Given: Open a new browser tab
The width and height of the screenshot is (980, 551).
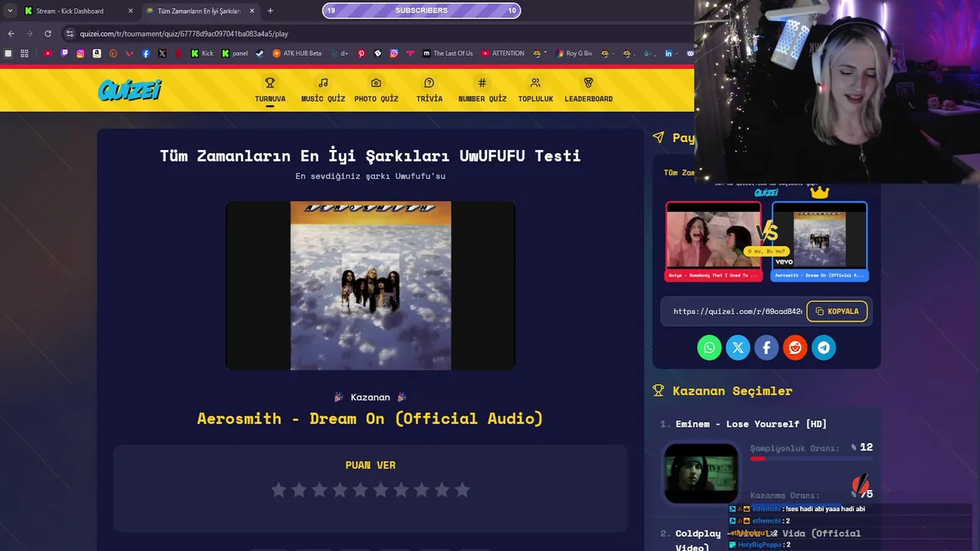Looking at the screenshot, I should (270, 11).
